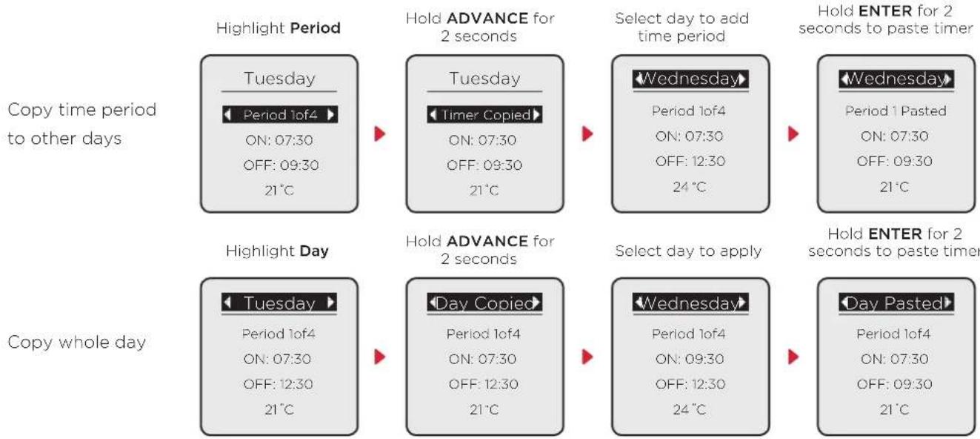Select the highlighted Day Copied banner
This screenshot has width=980, height=439.
coord(484,303)
